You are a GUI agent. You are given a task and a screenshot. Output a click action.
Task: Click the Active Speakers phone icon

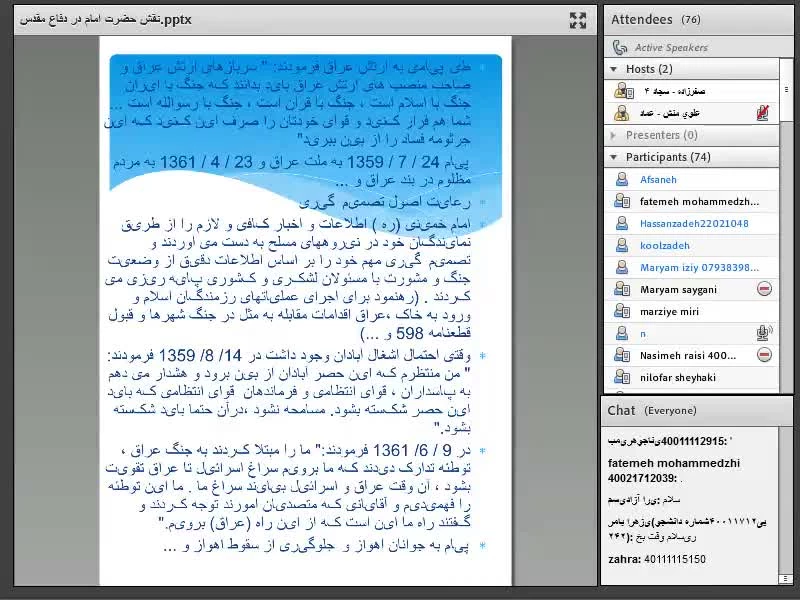click(620, 47)
